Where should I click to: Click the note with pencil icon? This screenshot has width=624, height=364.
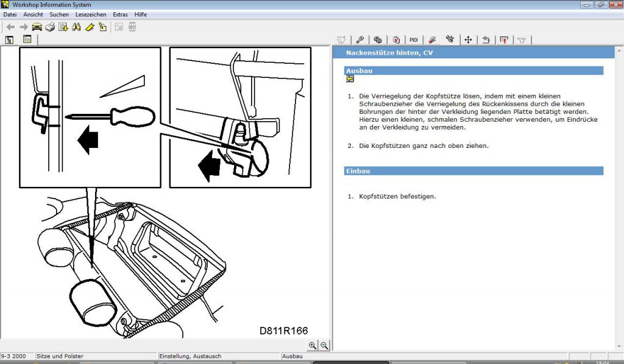click(102, 27)
